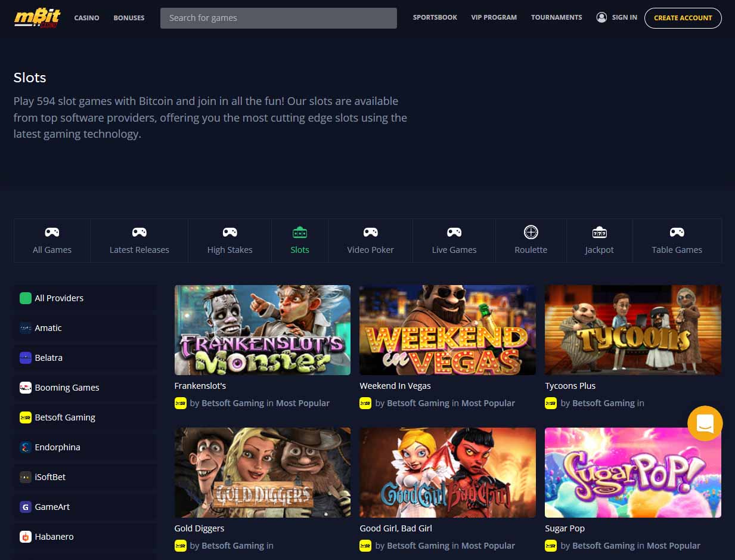The width and height of the screenshot is (735, 560).
Task: Open the Tournaments page
Action: (557, 17)
